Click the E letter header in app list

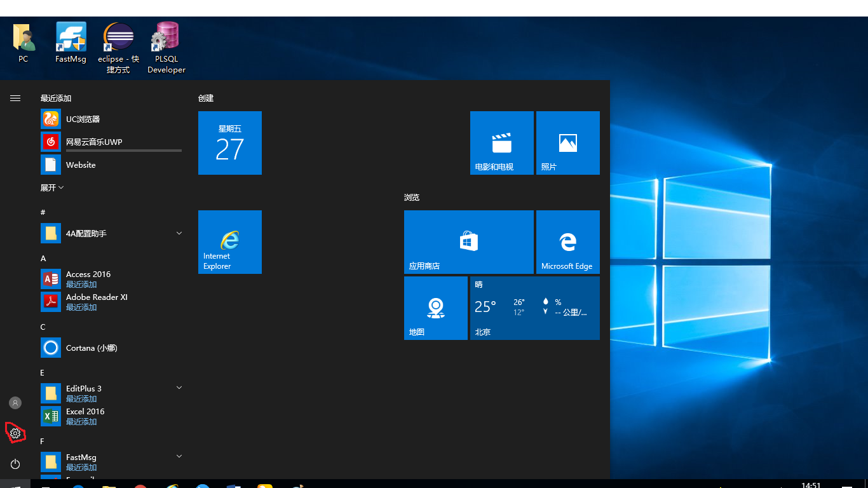click(x=43, y=373)
